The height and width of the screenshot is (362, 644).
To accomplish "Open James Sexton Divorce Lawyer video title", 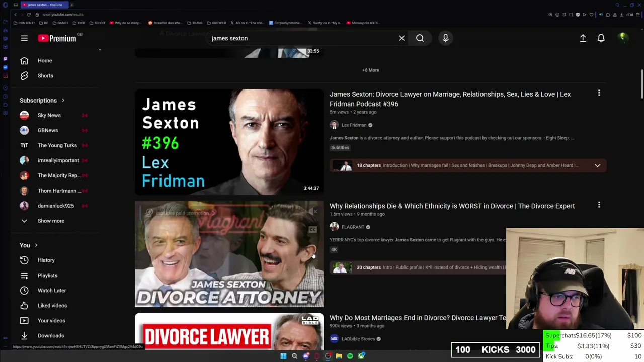I will click(450, 99).
